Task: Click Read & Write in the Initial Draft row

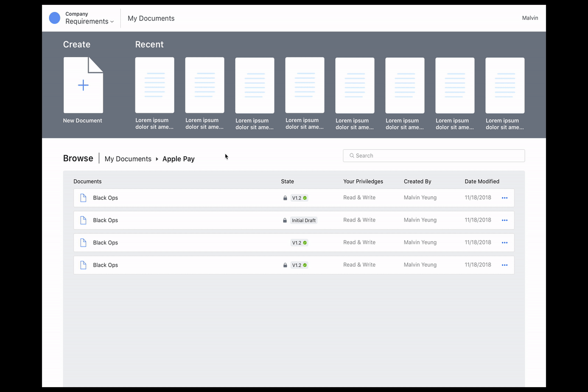Action: point(359,220)
